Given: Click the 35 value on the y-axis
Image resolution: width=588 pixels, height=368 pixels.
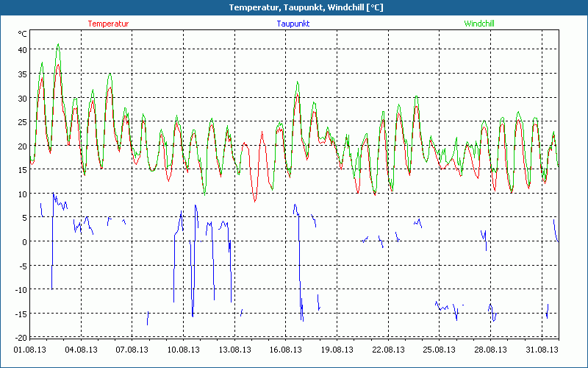Looking at the screenshot, I should (22, 74).
